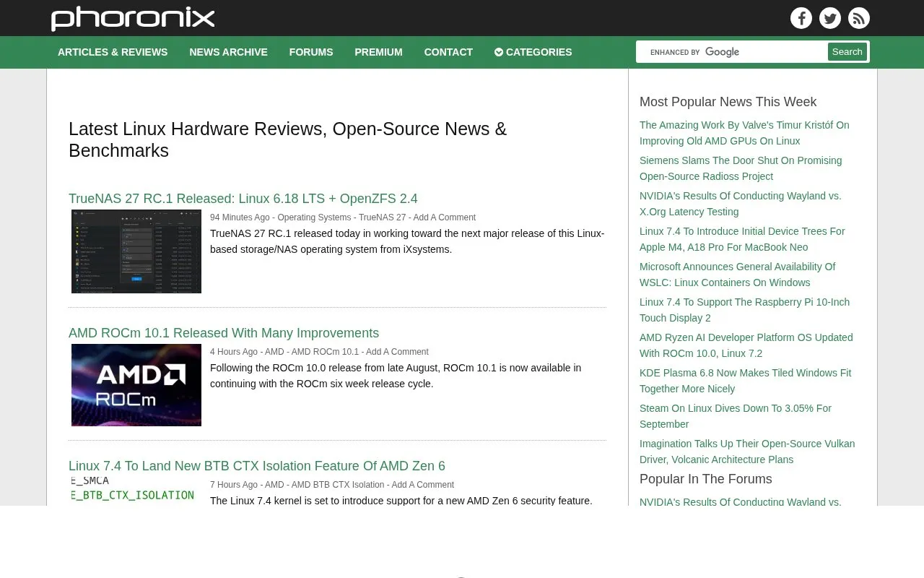Open Raspberry Pi 10-Inch Touch Display 2 link
Viewport: 924px width, 578px height.
745,310
